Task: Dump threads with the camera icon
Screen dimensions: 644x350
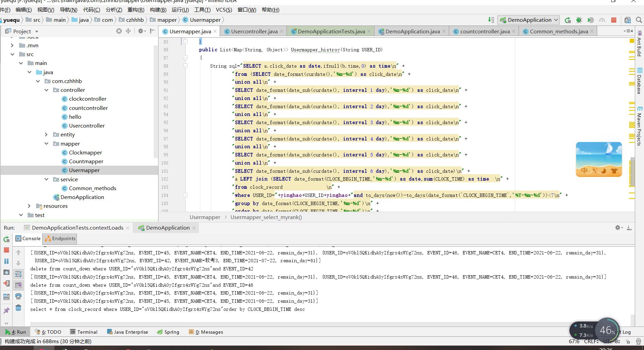Action: tap(6, 272)
